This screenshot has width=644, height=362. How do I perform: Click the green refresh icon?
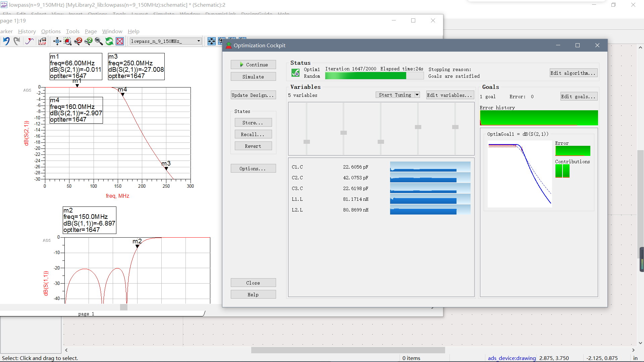pyautogui.click(x=109, y=41)
